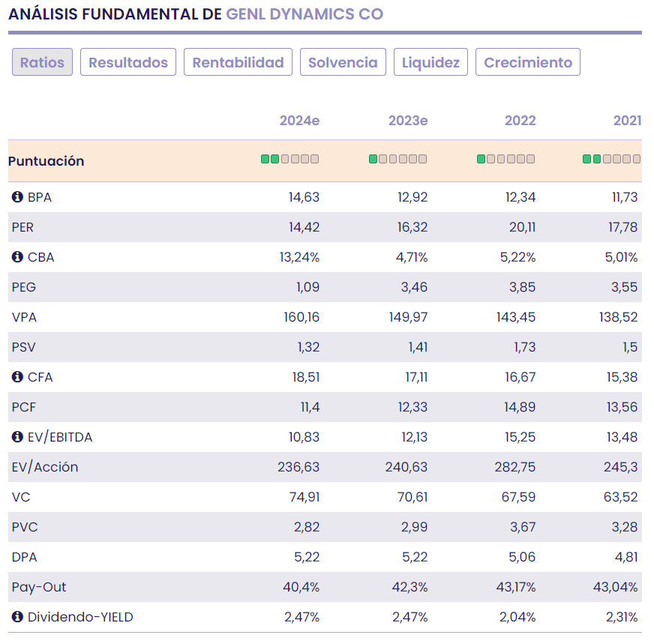Click the 2024e column header
Image resolution: width=654 pixels, height=644 pixels.
[x=299, y=121]
